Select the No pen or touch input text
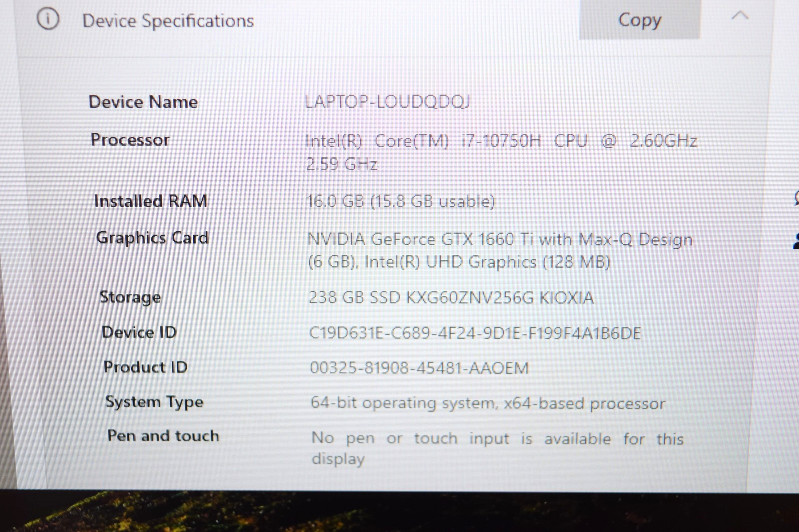The height and width of the screenshot is (532, 799). coord(497,448)
